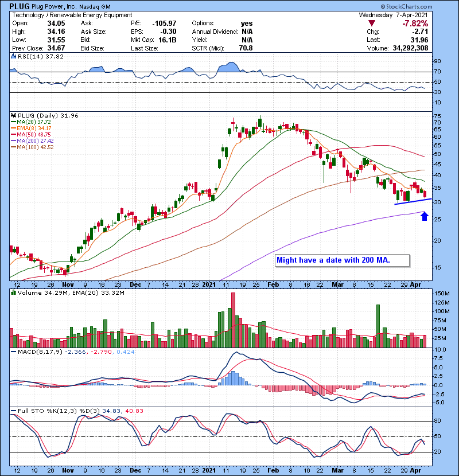This screenshot has height=476, width=459.
Task: Click the MA(20) 37.72 legend entry
Action: [x=30, y=122]
